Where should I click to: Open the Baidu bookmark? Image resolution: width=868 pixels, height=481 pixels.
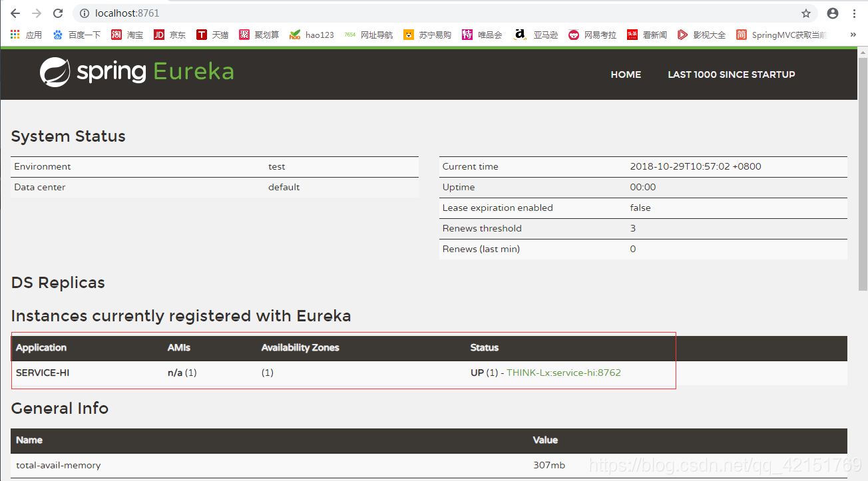tap(77, 35)
